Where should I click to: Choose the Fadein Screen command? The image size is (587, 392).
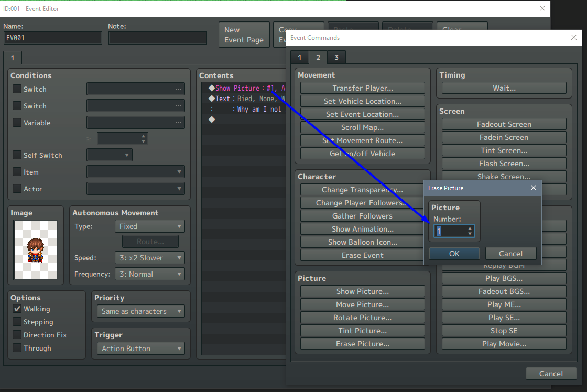click(504, 137)
